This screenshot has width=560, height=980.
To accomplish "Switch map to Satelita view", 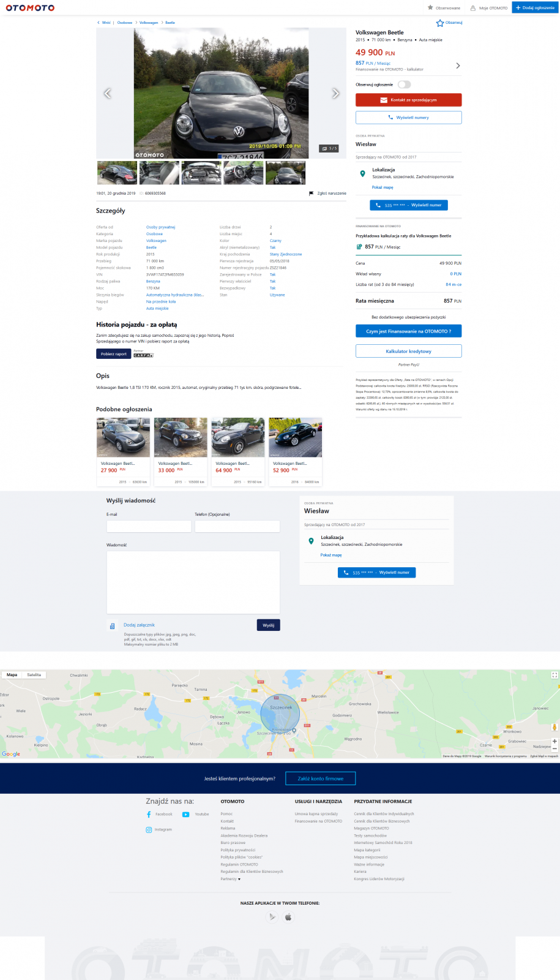I will click(34, 675).
